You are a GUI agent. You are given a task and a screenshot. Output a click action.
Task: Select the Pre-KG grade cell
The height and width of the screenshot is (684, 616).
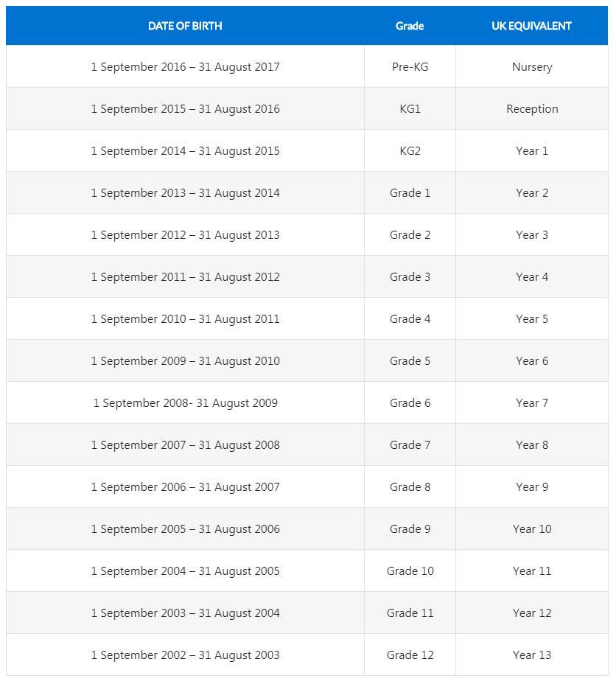coord(410,67)
